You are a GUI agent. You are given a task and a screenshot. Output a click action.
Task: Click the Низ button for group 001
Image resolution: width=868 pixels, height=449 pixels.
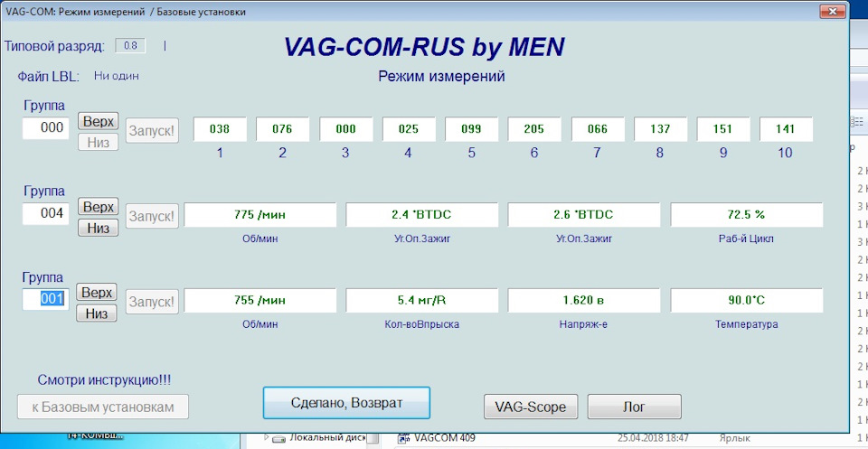[x=97, y=313]
